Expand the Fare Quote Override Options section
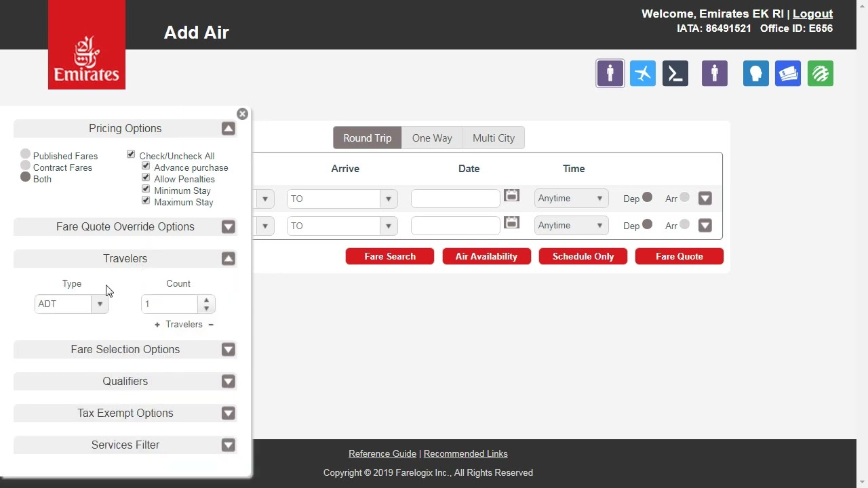 point(228,227)
